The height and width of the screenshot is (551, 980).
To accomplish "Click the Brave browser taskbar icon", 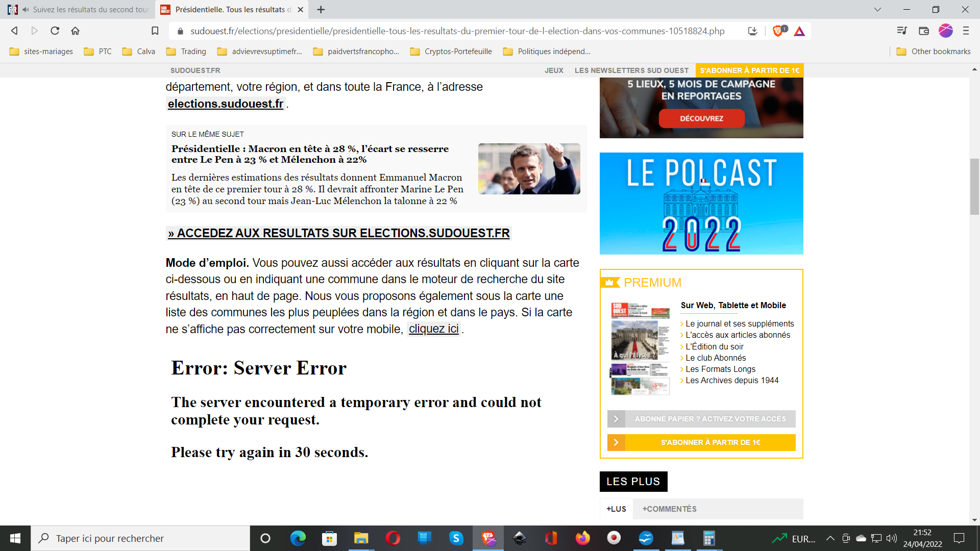I will [x=488, y=538].
